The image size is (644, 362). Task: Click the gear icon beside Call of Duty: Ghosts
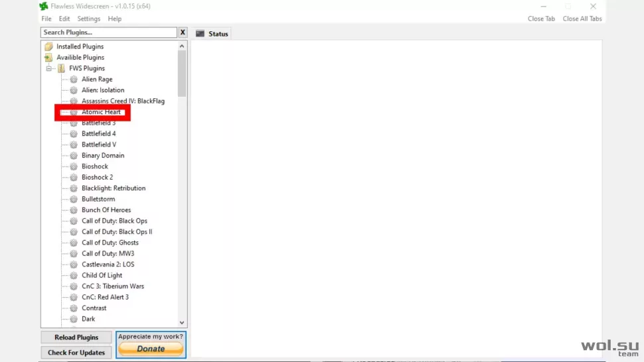[x=74, y=243]
